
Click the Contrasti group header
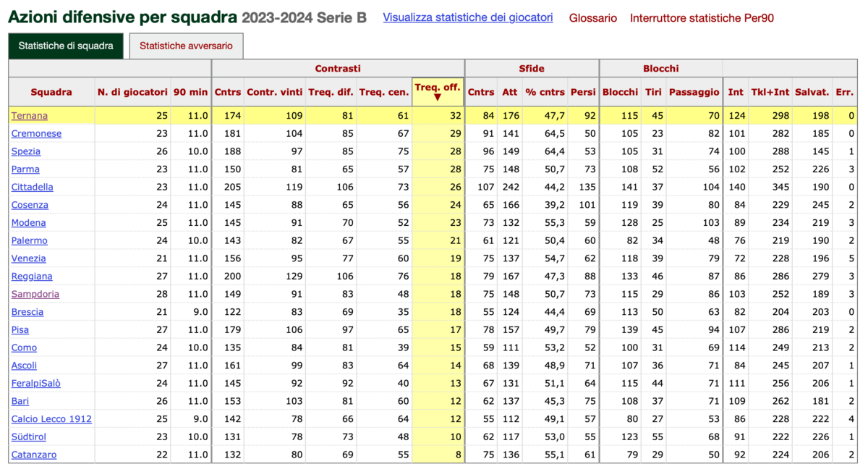(337, 69)
